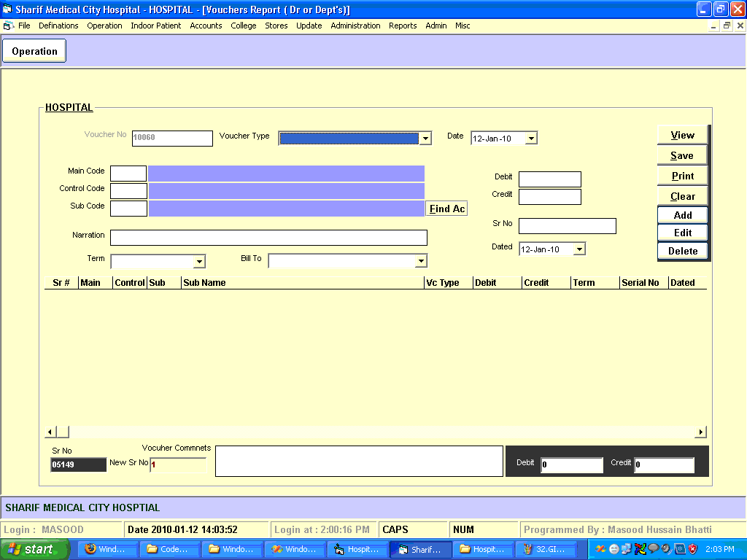
Task: Click the Voucher Comments text box
Action: click(359, 461)
